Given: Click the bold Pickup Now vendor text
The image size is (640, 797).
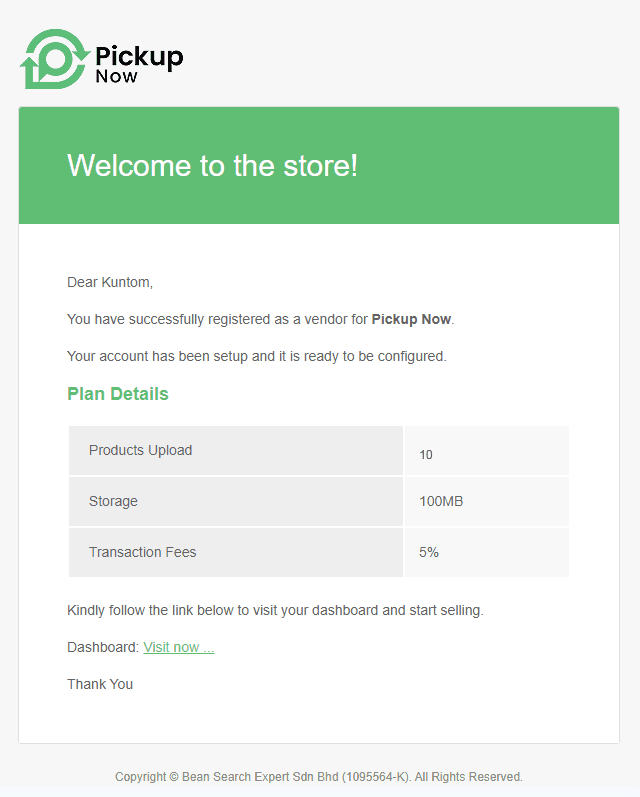Looking at the screenshot, I should pyautogui.click(x=411, y=319).
